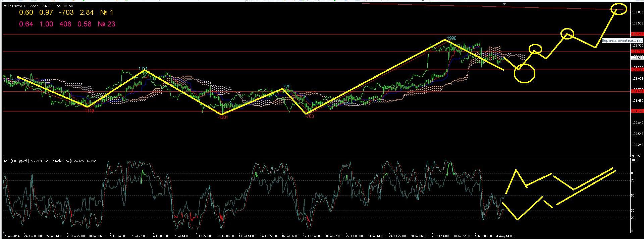Select the red 102.753 price level label

click(637, 52)
